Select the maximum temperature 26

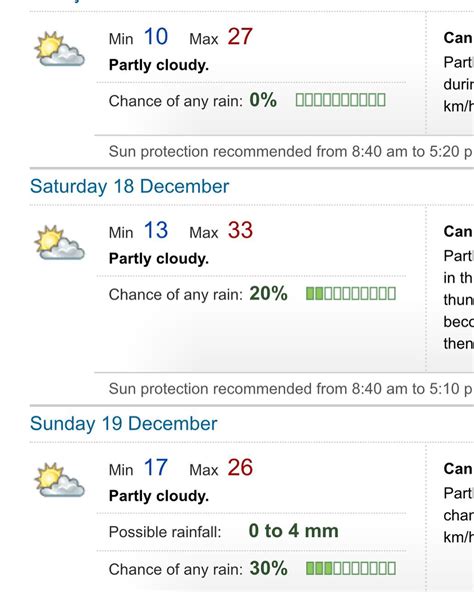[240, 467]
